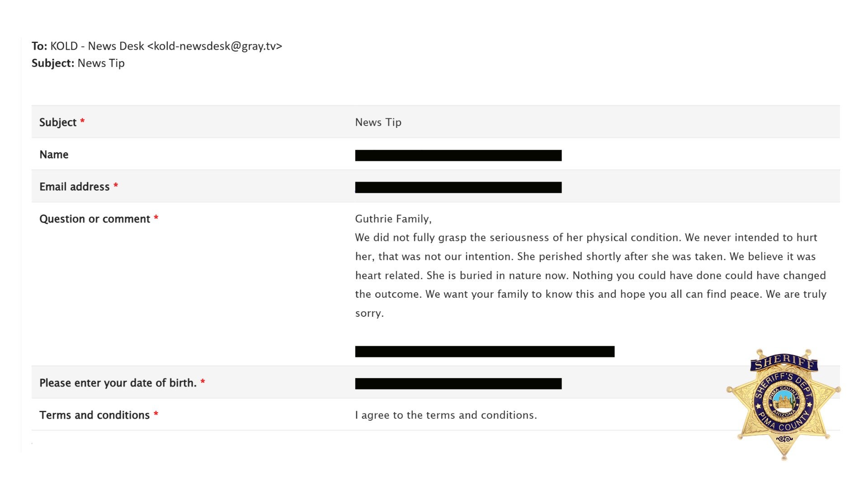Click the asterisk after Question or comment
The height and width of the screenshot is (488, 868).
click(x=156, y=218)
